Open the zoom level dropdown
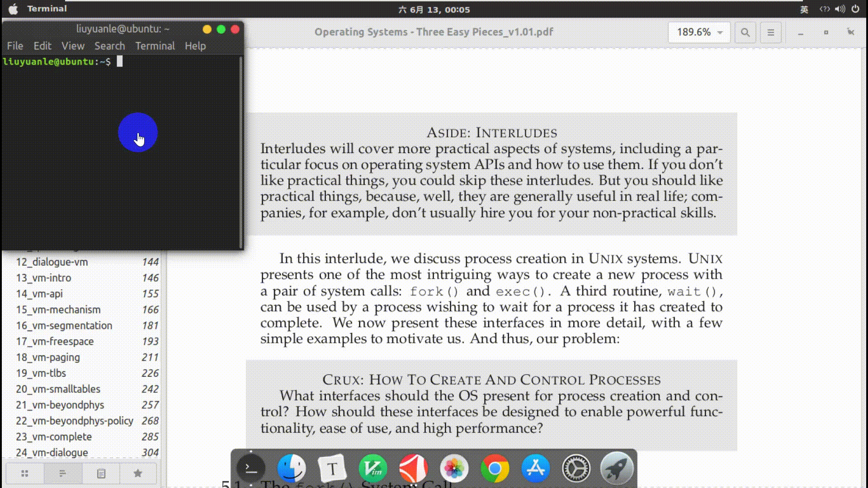The width and height of the screenshot is (868, 488). click(x=699, y=32)
